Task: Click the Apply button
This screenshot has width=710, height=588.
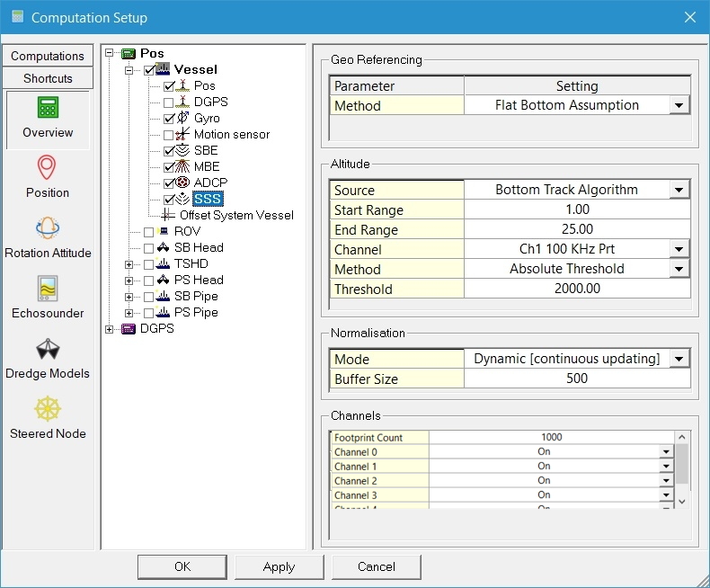Action: click(279, 566)
